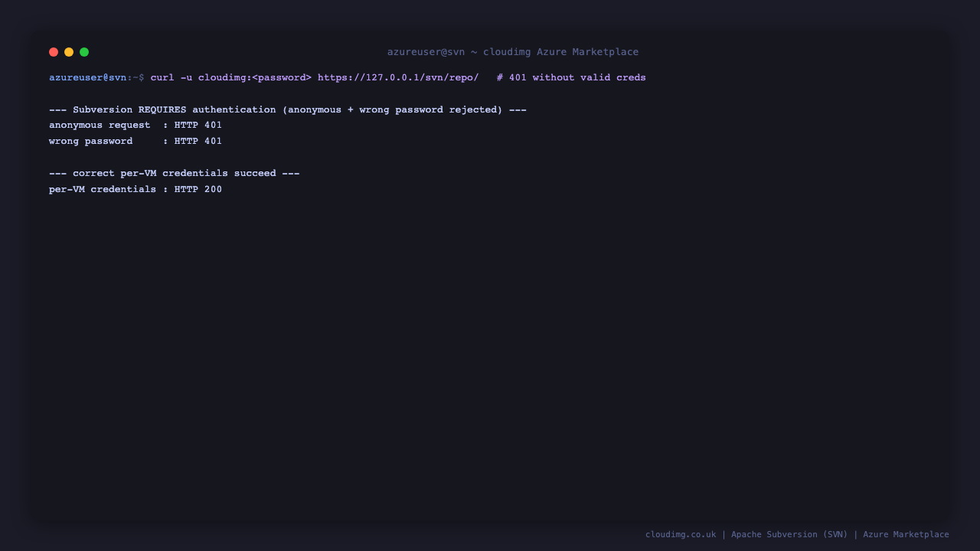Click the window title 'azureuser@svn ~ cloudimg Azure Marketplace'
The height and width of the screenshot is (551, 980).
513,52
